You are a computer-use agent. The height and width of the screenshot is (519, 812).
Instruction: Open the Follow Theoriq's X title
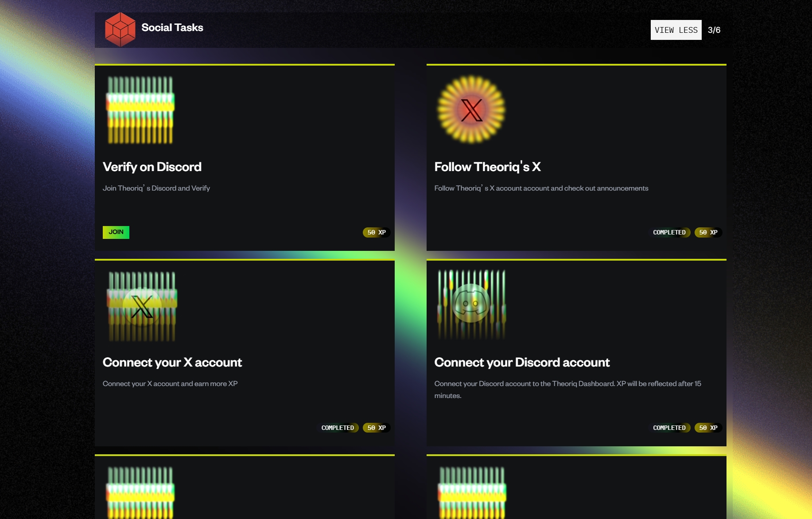(487, 167)
